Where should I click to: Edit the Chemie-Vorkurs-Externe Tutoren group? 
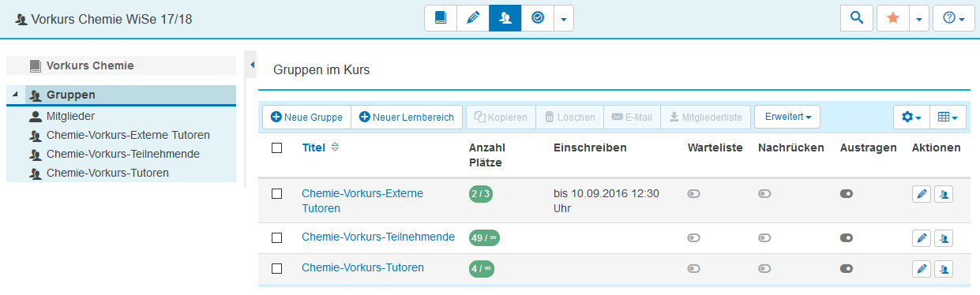[x=922, y=194]
